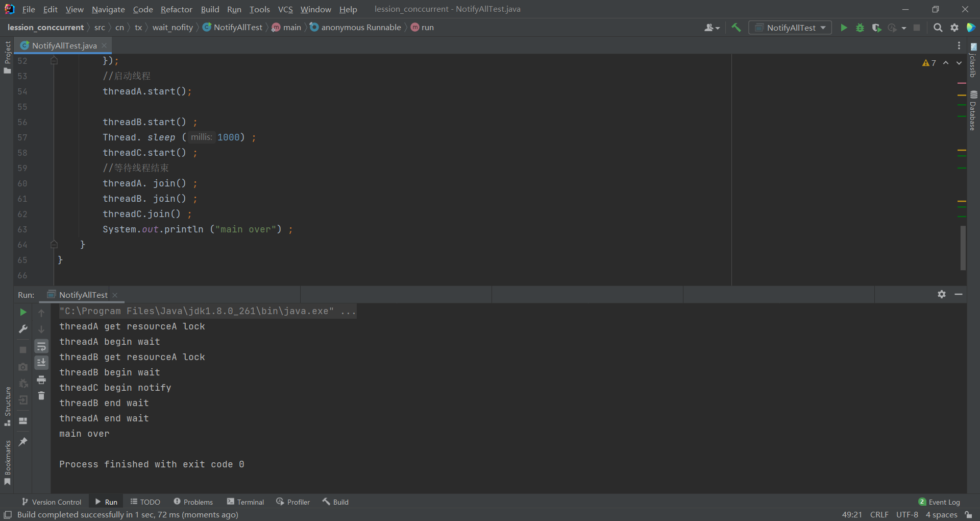Image resolution: width=980 pixels, height=521 pixels.
Task: Go to next highlighted warning arrow
Action: (x=959, y=63)
